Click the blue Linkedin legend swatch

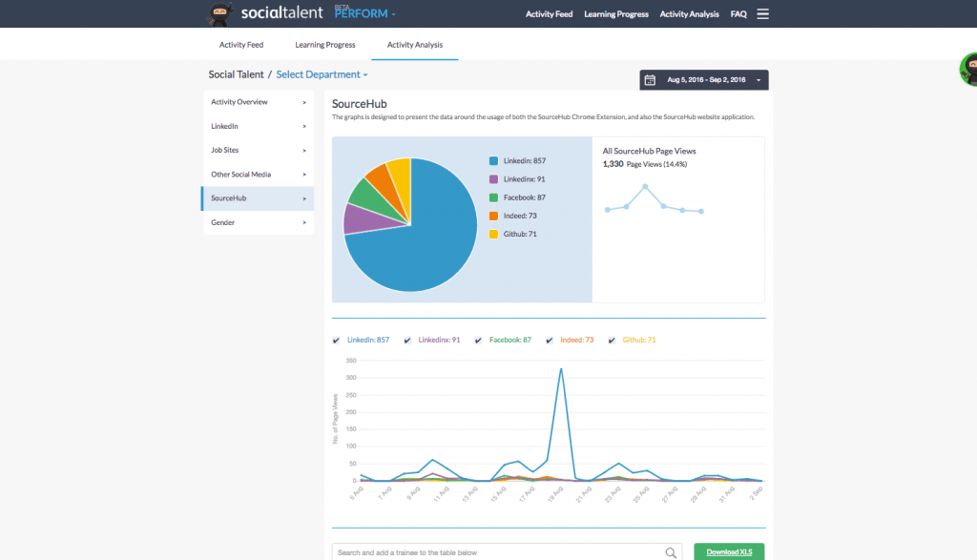point(493,160)
